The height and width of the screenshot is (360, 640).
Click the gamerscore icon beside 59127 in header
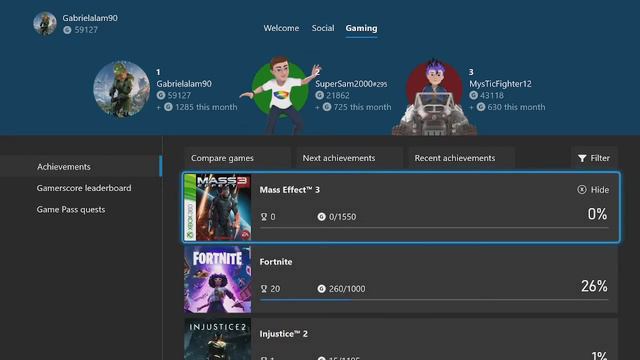tap(67, 30)
